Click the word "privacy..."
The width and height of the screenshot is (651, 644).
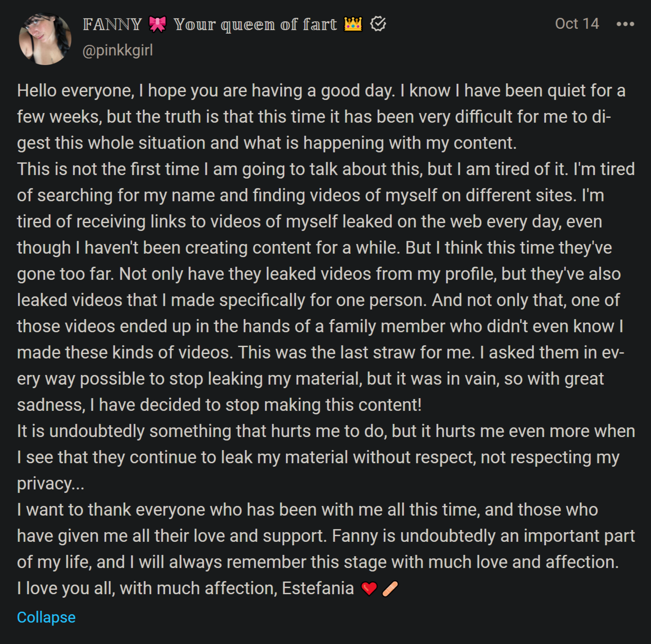click(x=51, y=484)
